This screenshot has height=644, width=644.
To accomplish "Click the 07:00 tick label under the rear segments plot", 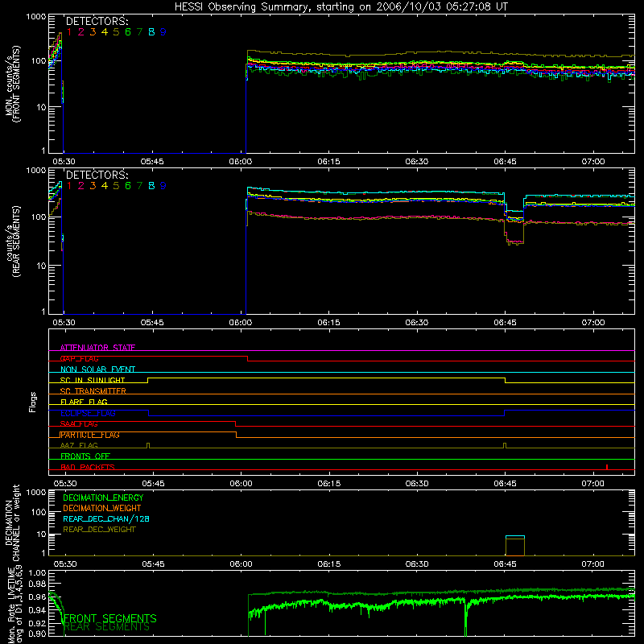I will coord(593,323).
